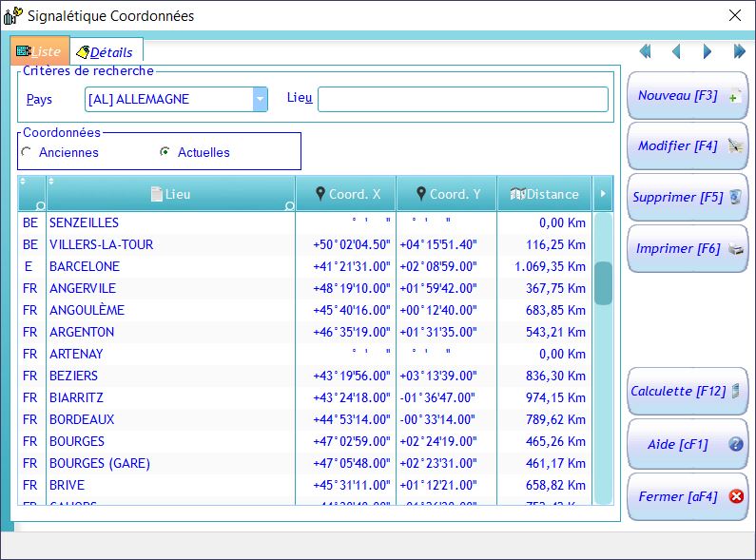
Task: Switch to the Détails tab
Action: coord(107,51)
